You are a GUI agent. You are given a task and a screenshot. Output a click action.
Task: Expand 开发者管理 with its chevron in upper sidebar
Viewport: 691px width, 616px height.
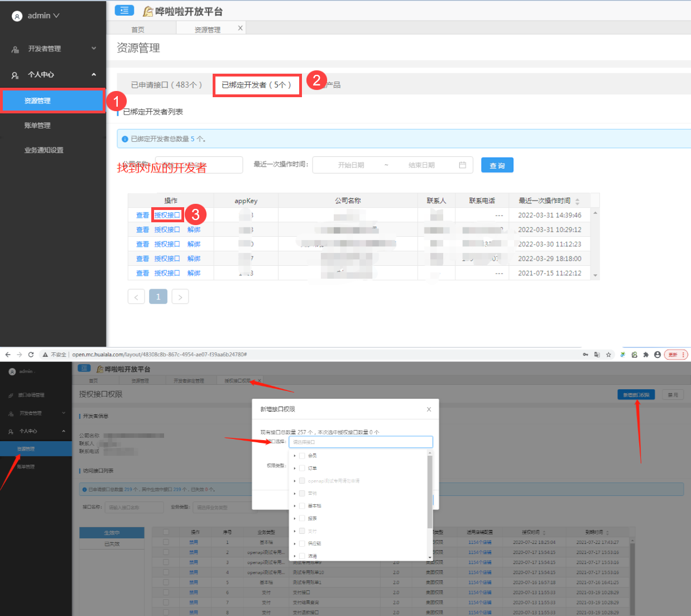[x=94, y=49]
